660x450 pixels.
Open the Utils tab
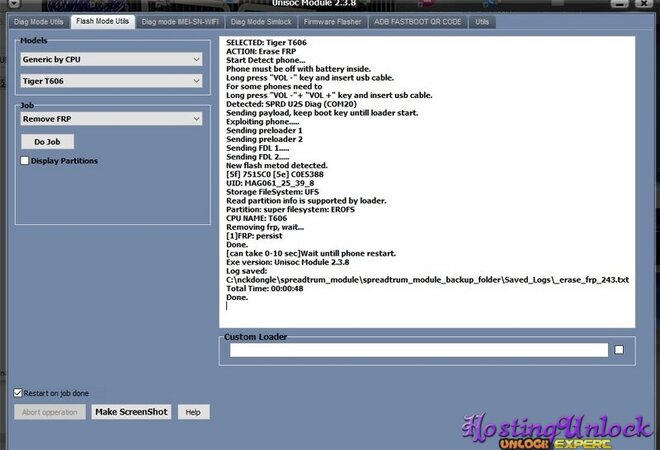pyautogui.click(x=483, y=21)
